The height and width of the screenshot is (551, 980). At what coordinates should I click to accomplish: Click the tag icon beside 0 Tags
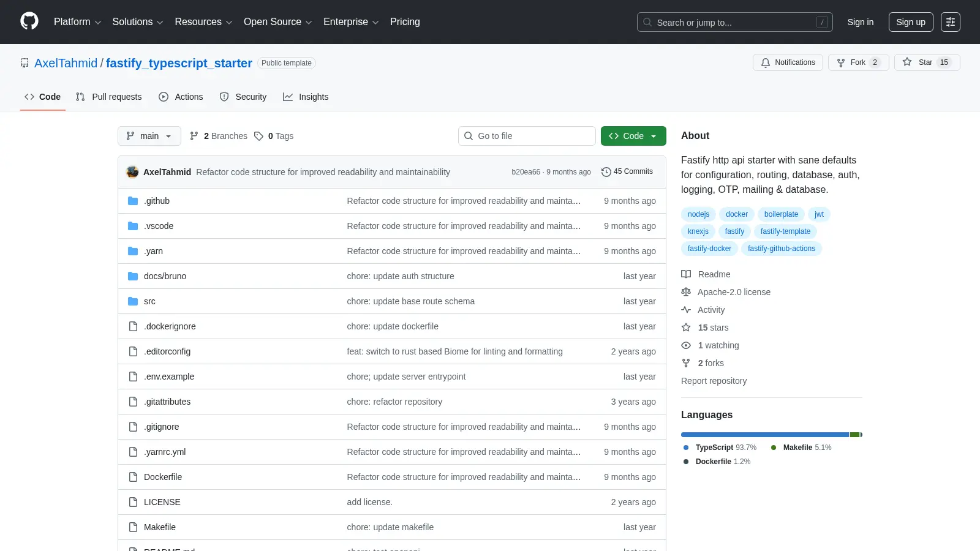coord(259,136)
